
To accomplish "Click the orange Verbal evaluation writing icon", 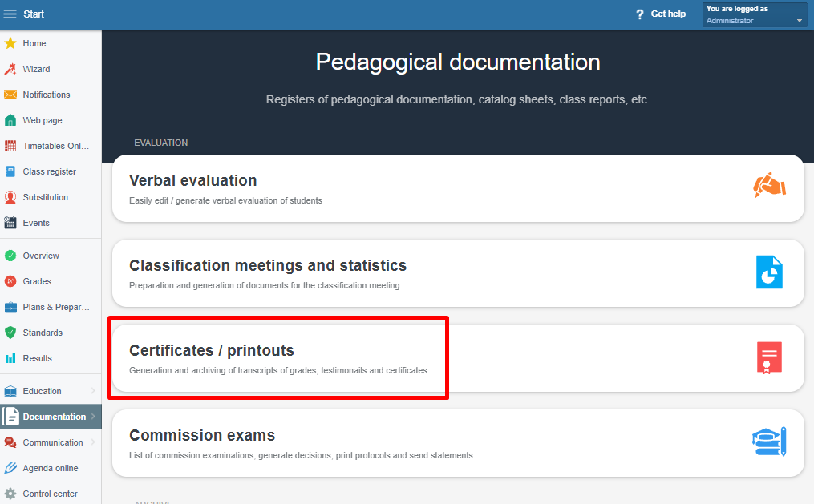I will coord(769,186).
